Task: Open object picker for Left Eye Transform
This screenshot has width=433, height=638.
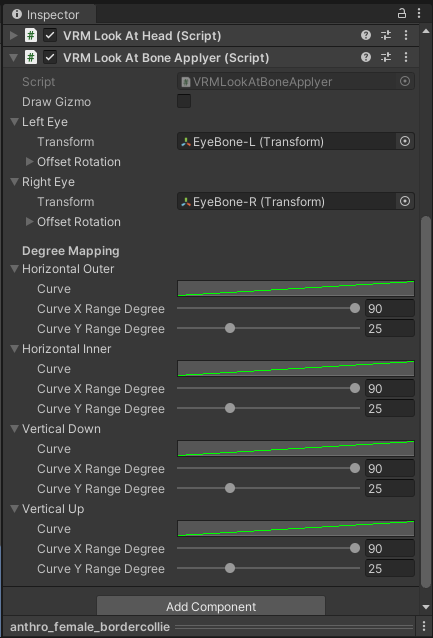Action: (x=405, y=141)
